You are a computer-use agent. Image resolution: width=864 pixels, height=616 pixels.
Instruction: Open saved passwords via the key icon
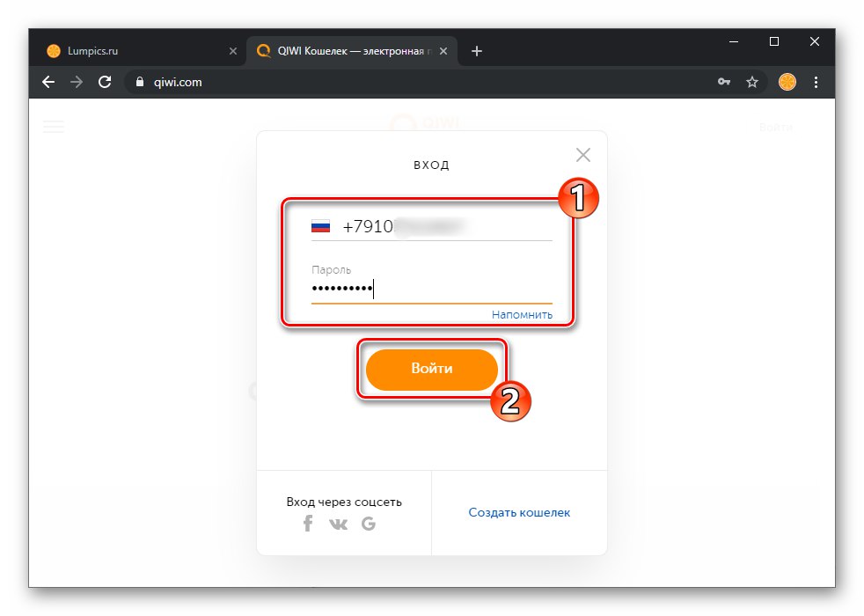coord(723,82)
